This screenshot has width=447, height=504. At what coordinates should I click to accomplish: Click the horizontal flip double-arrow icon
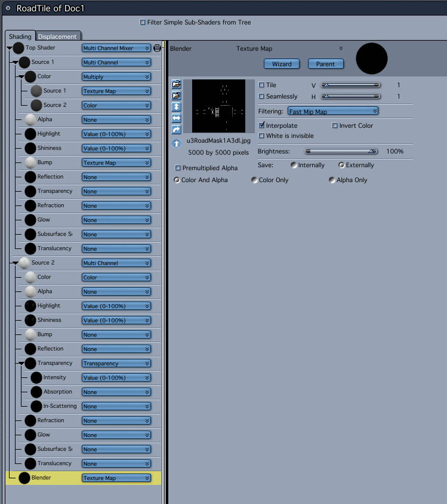(176, 118)
